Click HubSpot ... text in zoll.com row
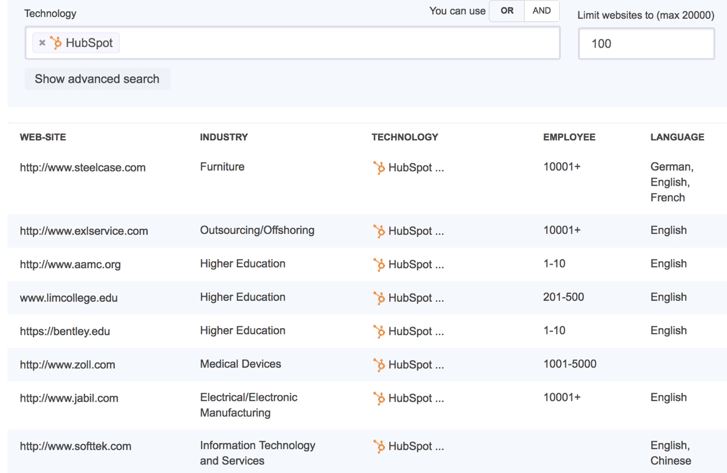This screenshot has width=727, height=473. (x=416, y=364)
